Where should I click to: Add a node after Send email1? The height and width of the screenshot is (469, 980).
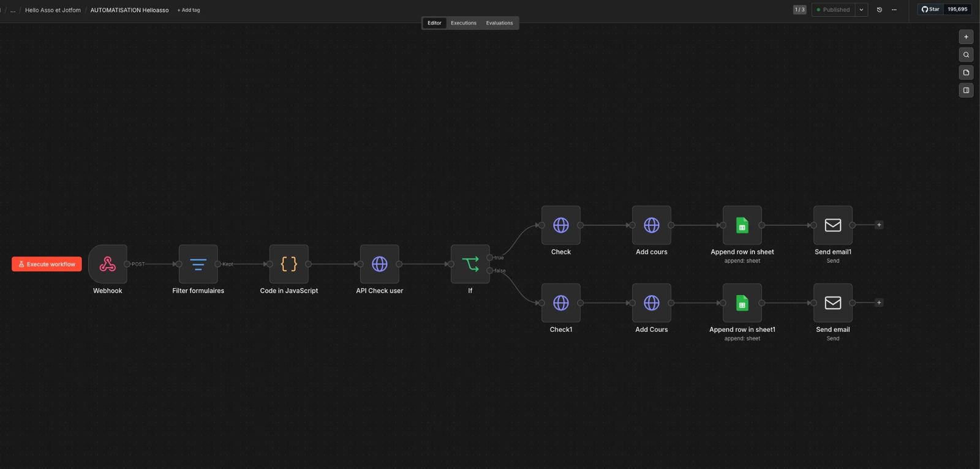pos(879,225)
